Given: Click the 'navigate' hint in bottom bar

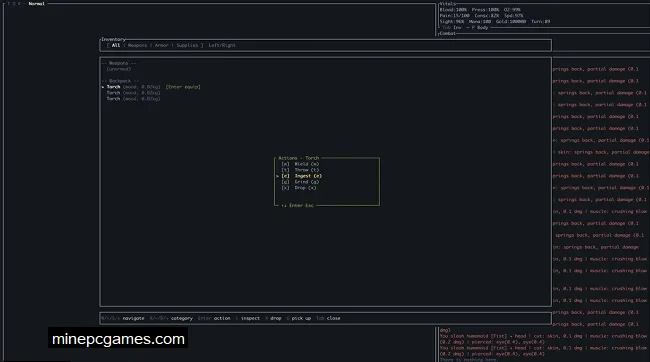Looking at the screenshot, I should (x=133, y=318).
